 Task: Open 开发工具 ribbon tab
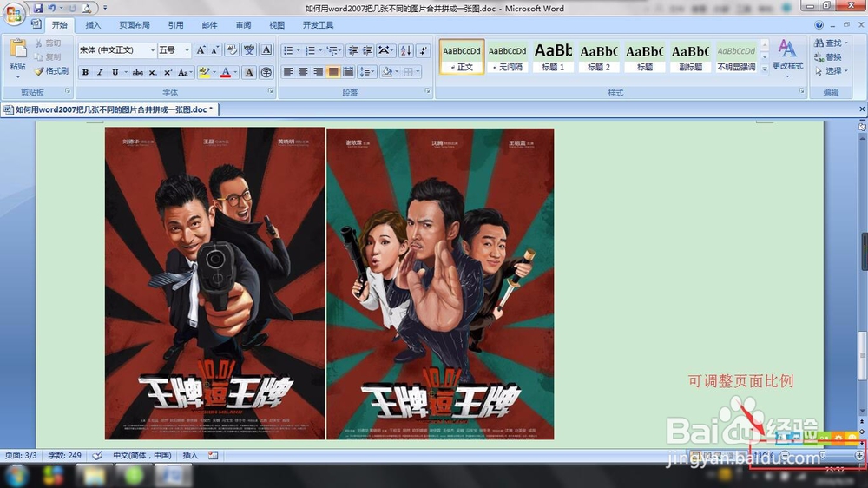(318, 25)
